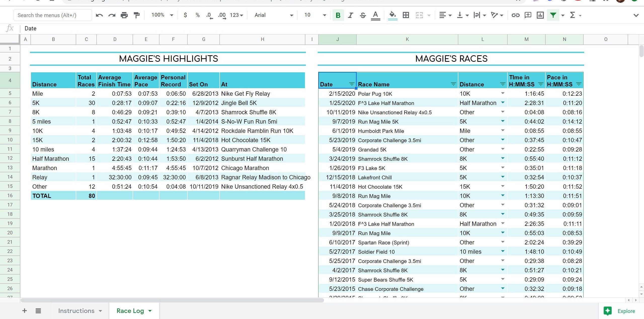Open the Distance dropdown for Polar Pug 10K
This screenshot has height=319, width=644.
point(503,93)
